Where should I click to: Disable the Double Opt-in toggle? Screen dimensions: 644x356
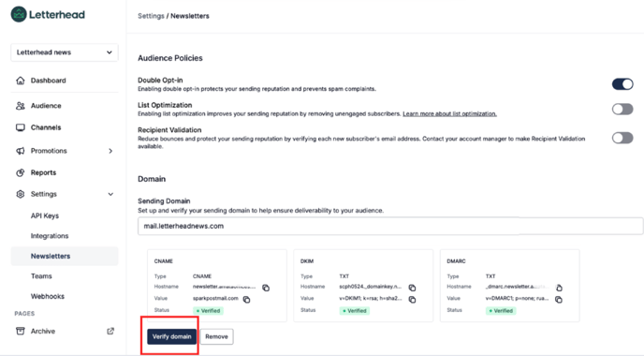(x=622, y=84)
